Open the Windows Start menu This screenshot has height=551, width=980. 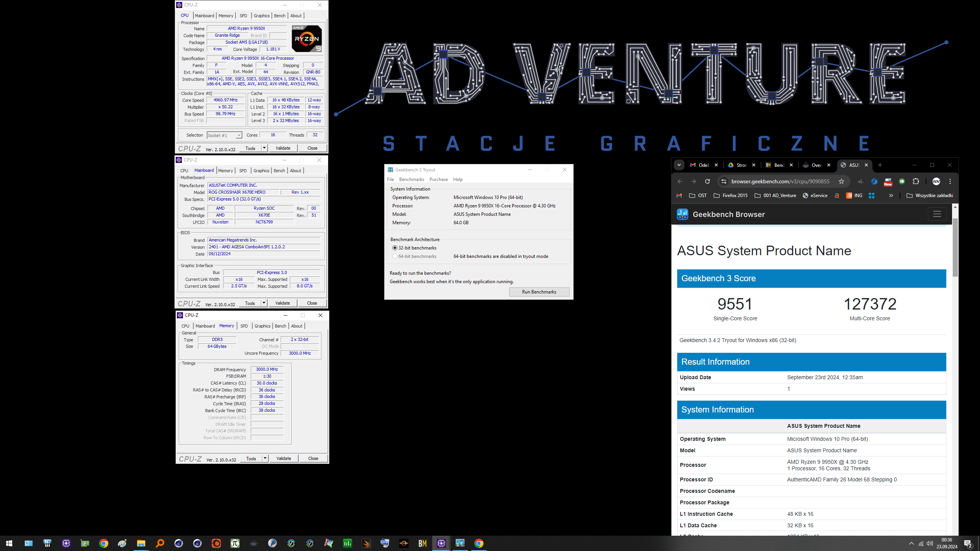9,543
